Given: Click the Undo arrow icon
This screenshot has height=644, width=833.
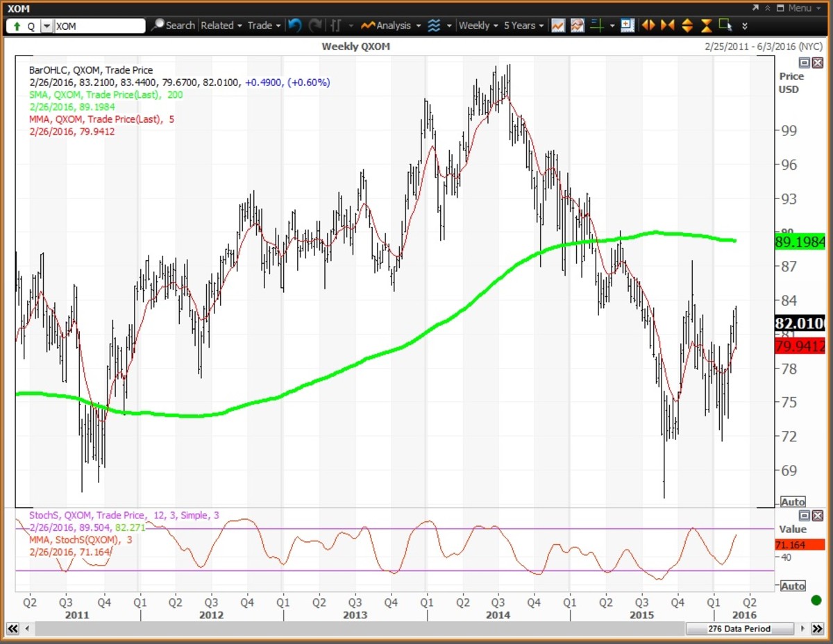Looking at the screenshot, I should point(294,25).
